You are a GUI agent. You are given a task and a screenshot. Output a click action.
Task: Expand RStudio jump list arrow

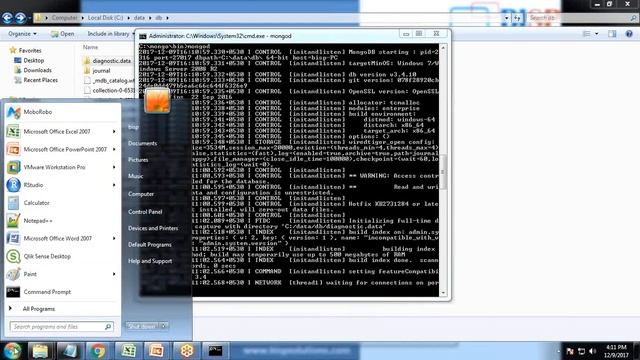point(114,185)
